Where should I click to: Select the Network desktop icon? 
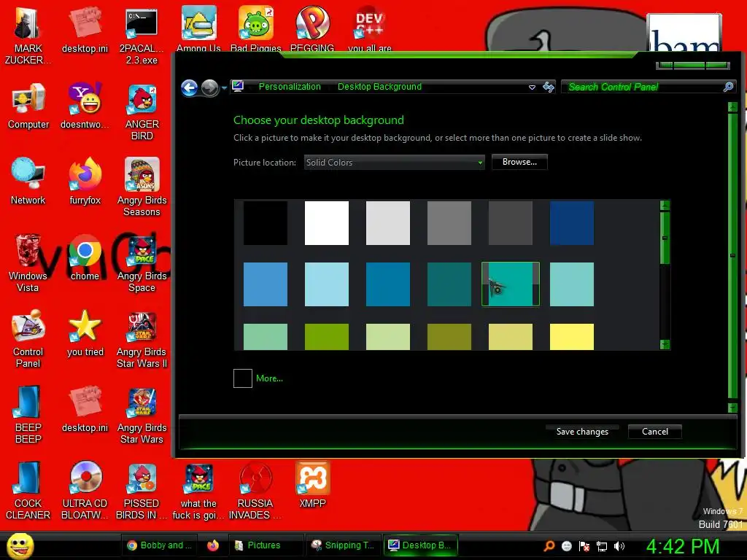coord(28,181)
